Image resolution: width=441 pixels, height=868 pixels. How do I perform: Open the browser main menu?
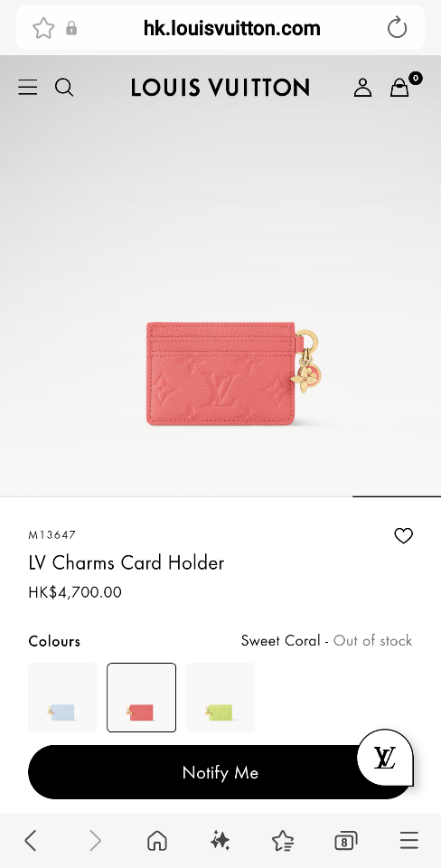click(408, 841)
